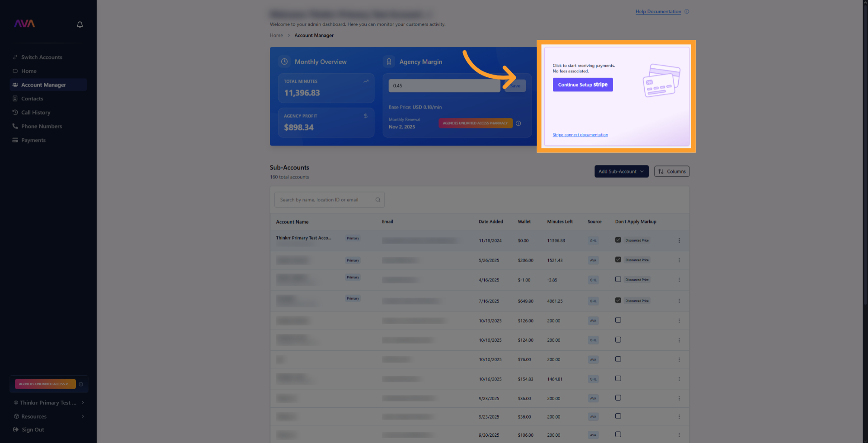The height and width of the screenshot is (443, 868).
Task: Toggle markup checkbox for 5/26/2025 row
Action: click(x=618, y=259)
